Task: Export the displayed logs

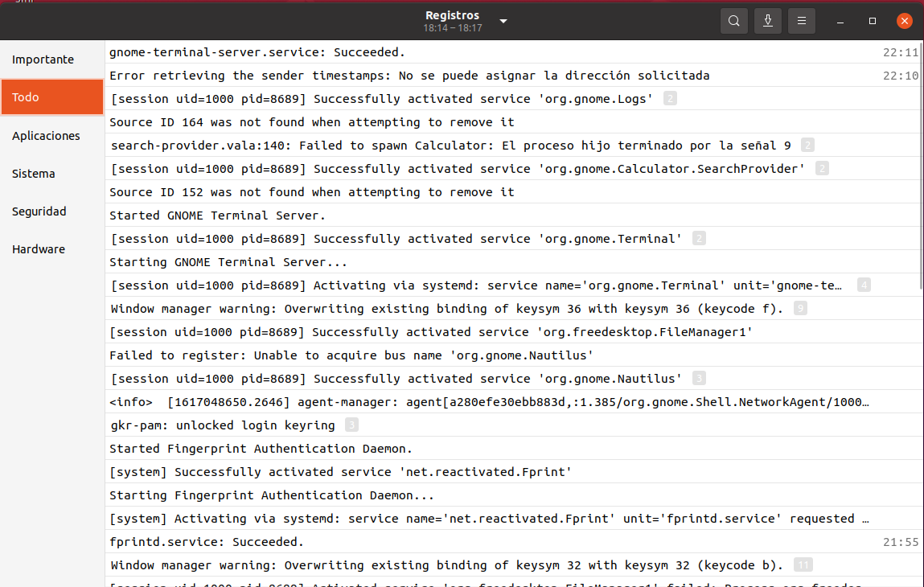Action: point(767,21)
